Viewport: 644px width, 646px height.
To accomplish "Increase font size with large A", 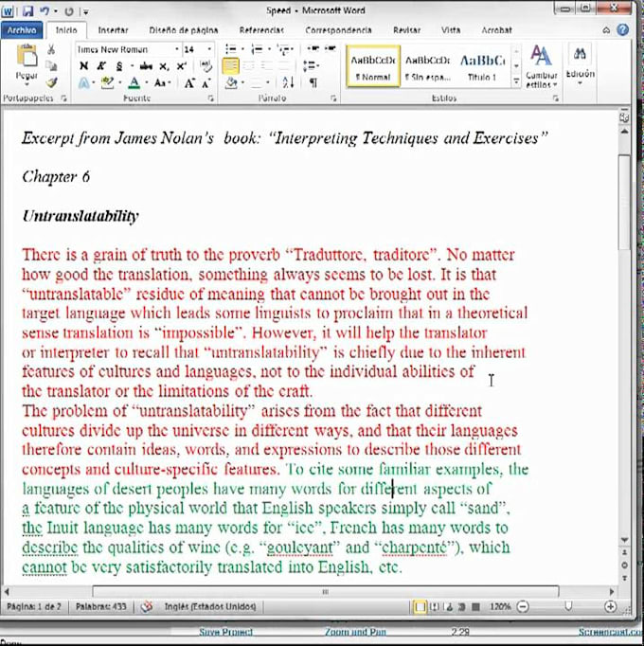I will [189, 83].
